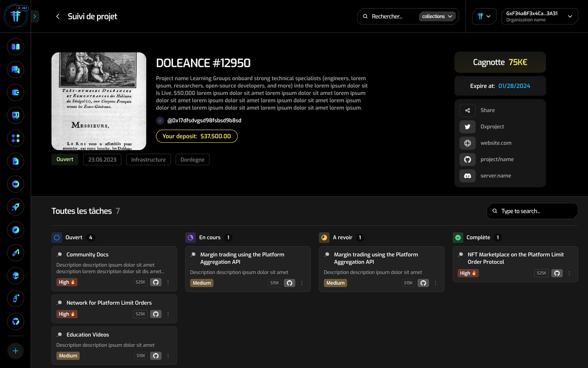Click the Twitter 0xproject icon
The height and width of the screenshot is (368, 588).
467,127
